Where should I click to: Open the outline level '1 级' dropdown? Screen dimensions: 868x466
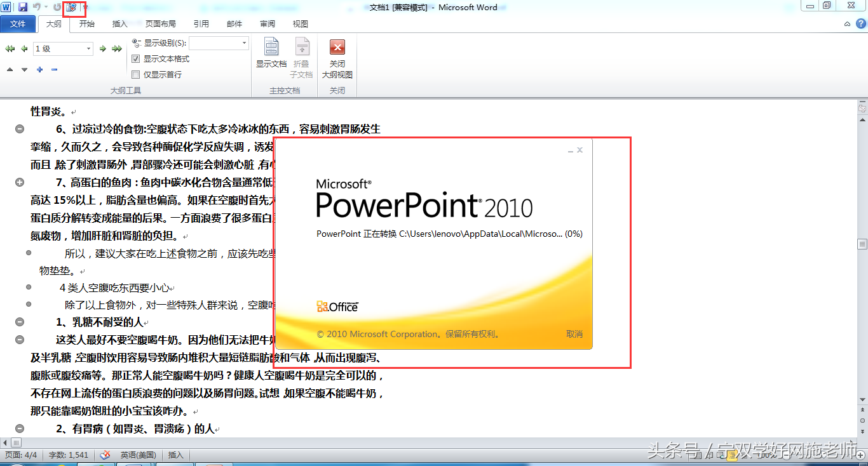point(88,48)
